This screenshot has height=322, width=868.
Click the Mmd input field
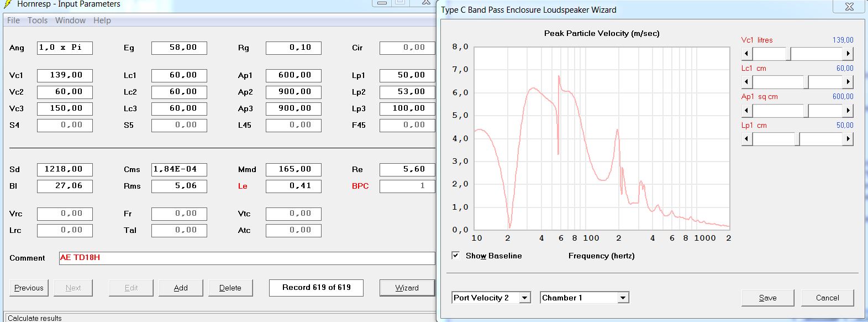click(x=293, y=170)
